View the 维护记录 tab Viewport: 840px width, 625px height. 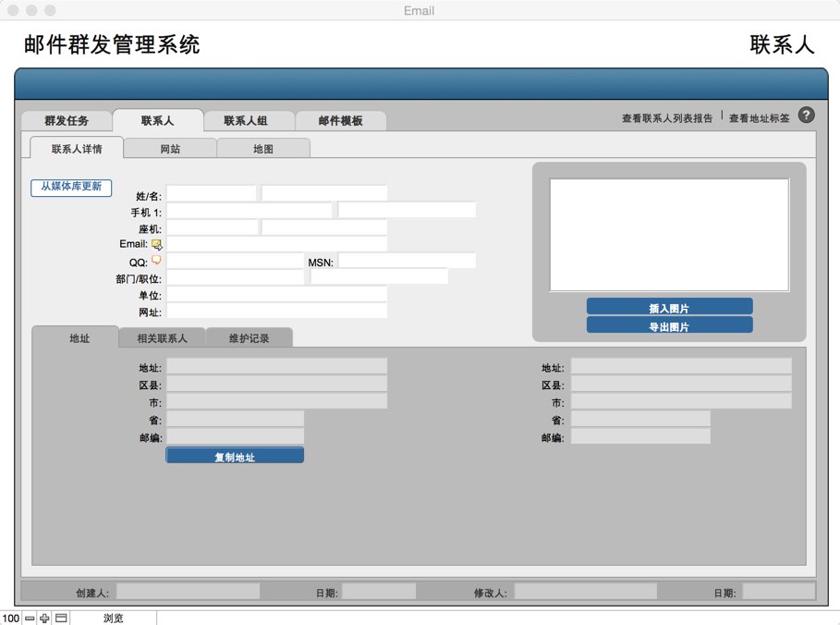click(250, 338)
